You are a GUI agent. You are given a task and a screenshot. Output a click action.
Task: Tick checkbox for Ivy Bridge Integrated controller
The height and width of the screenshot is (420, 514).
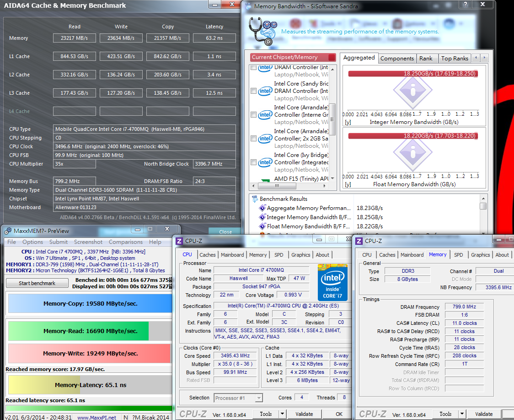tap(253, 162)
